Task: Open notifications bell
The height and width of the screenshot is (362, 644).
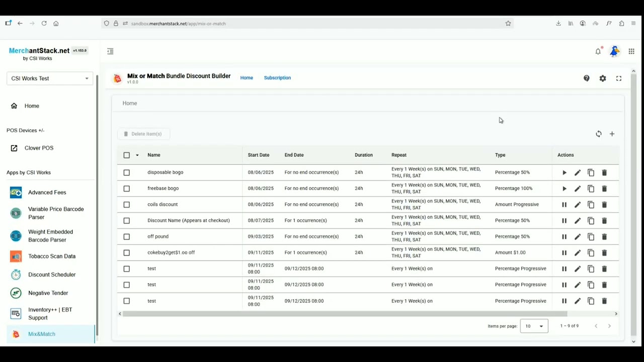Action: [598, 51]
